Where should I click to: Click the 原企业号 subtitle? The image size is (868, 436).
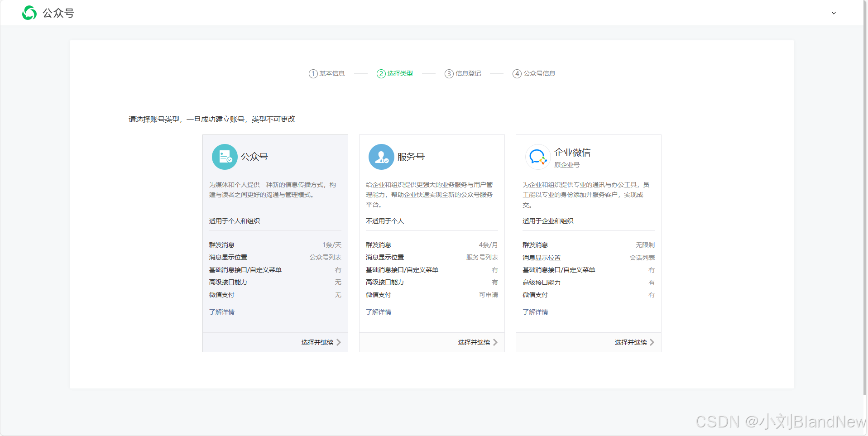coord(567,165)
